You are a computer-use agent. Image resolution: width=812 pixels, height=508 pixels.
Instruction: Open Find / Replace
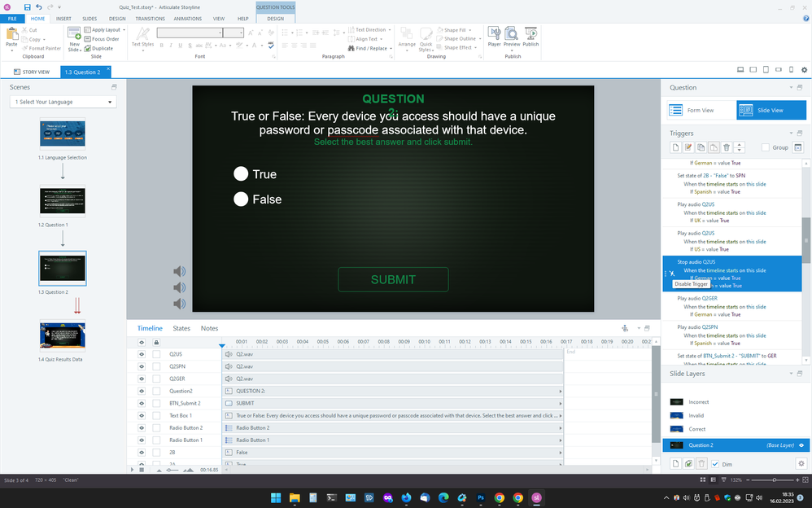(x=370, y=48)
